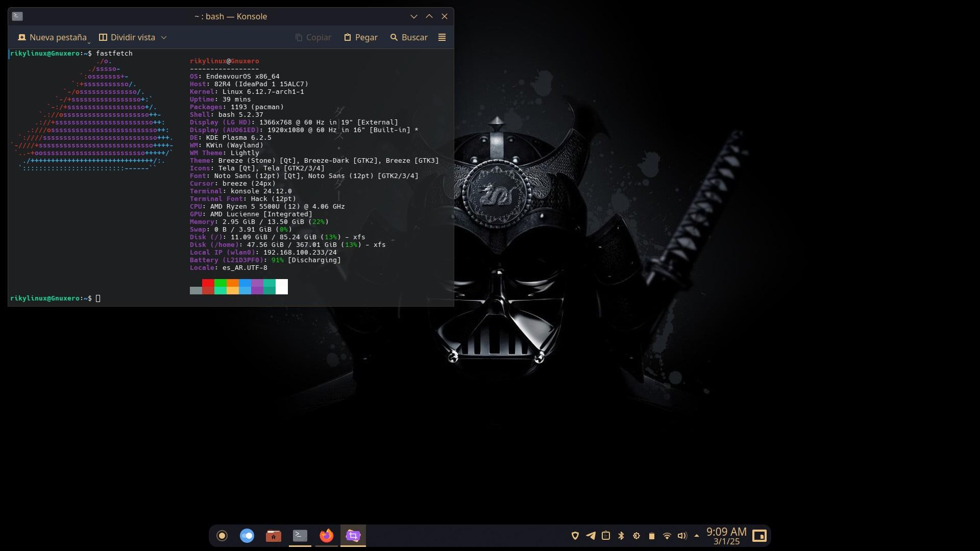This screenshot has width=980, height=551.
Task: Expand the Dividir vista dropdown arrow
Action: click(x=164, y=37)
